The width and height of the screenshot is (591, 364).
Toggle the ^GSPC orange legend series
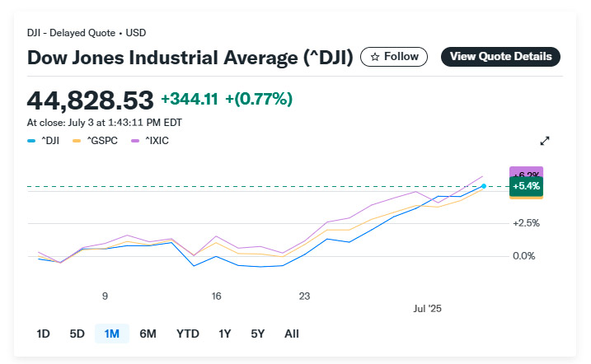(96, 141)
